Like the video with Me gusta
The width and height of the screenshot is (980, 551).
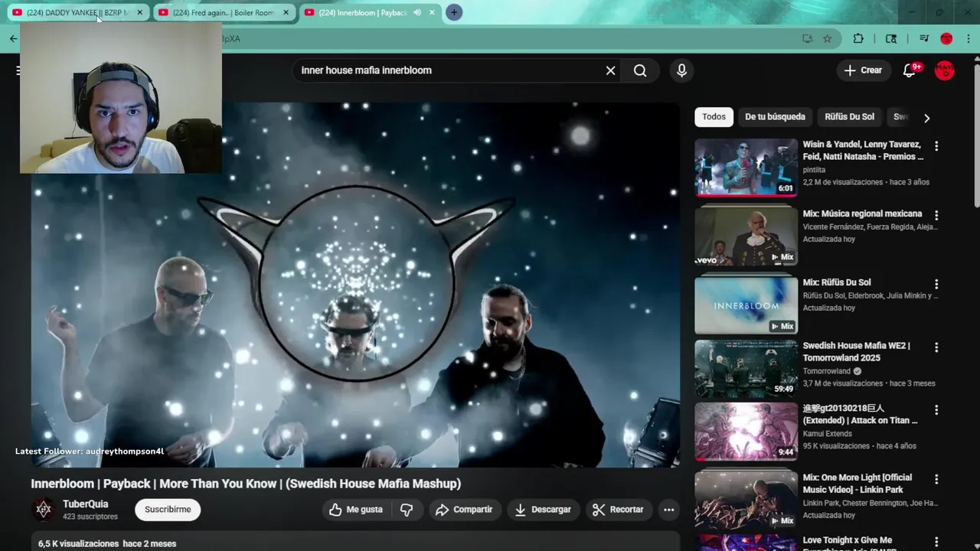[x=356, y=510]
